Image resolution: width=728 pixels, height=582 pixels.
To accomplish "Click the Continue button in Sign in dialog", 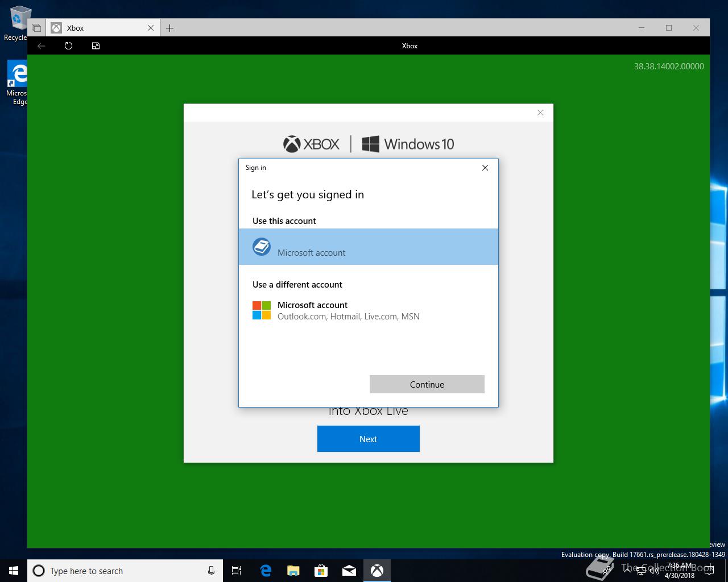I will tap(427, 384).
